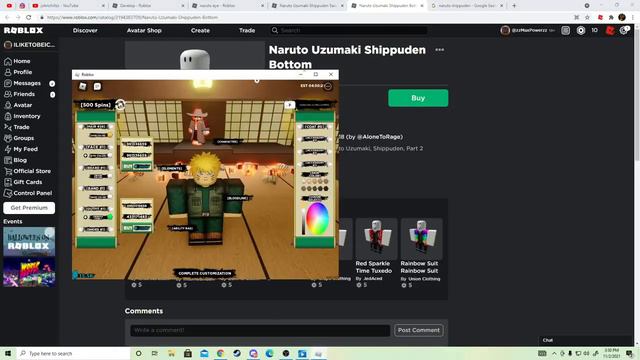Open Create in top navigation
The image size is (640, 360).
200,31
